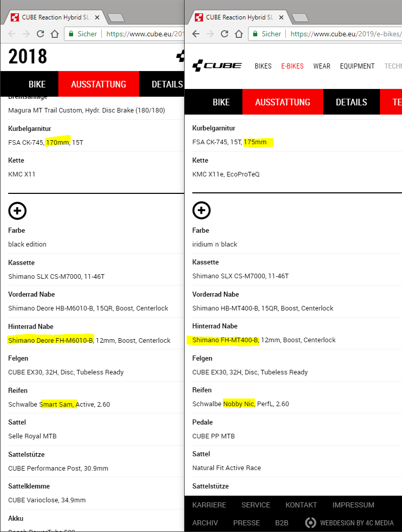Expand the plus section above Farbe in the right window
This screenshot has width=402, height=532.
202,210
